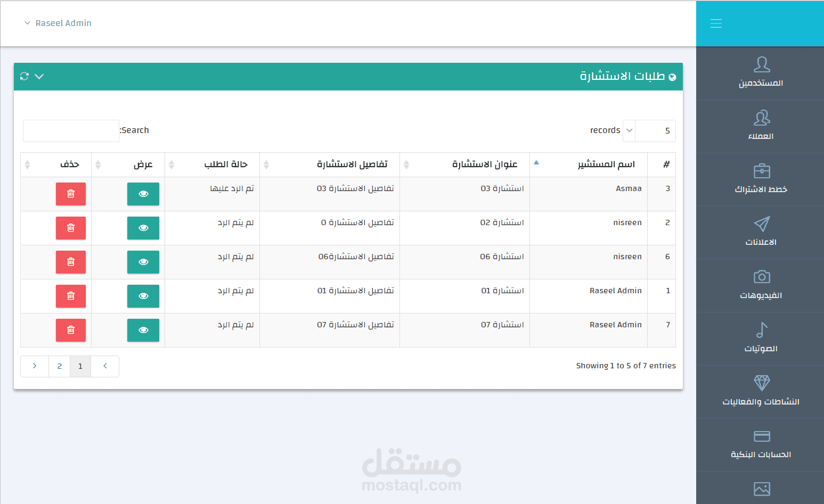The image size is (824, 504).
Task: Collapse the طلبات الاستشارة panel chevron
Action: point(39,77)
